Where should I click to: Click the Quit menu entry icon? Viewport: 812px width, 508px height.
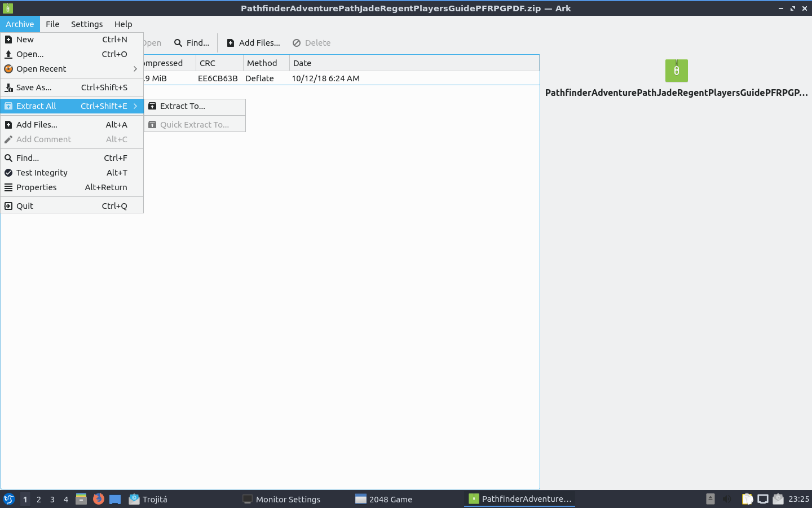8,206
